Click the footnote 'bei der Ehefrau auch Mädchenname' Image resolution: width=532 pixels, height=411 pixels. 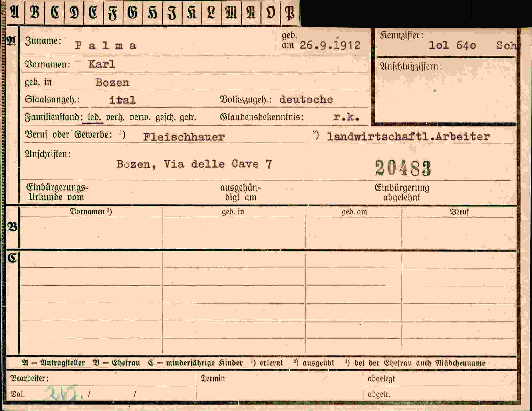point(420,363)
